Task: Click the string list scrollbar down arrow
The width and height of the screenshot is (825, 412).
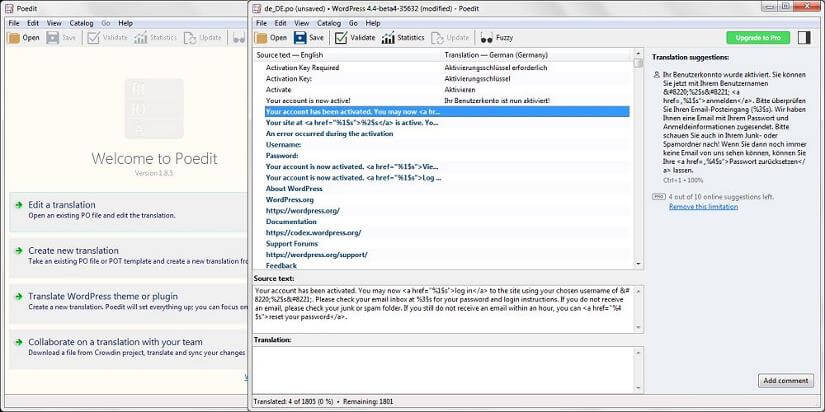Action: (x=638, y=264)
